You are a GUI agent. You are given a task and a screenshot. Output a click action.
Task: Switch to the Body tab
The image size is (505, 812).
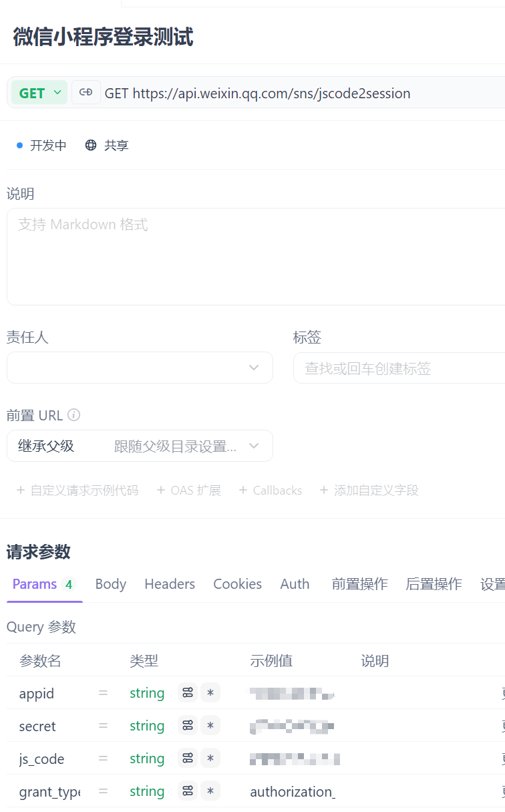tap(111, 584)
